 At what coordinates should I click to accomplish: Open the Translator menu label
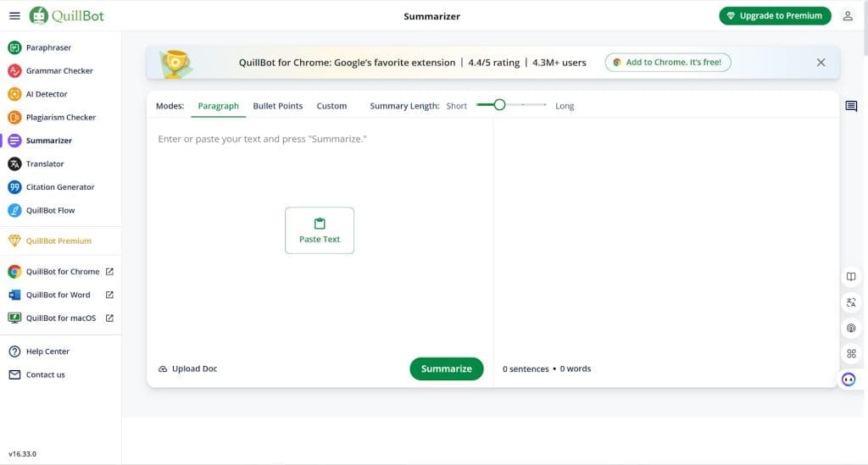click(x=45, y=163)
